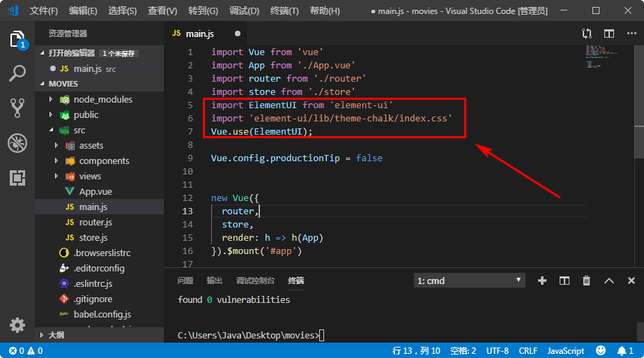The width and height of the screenshot is (644, 358).
Task: Change the JavaScript language mode
Action: pyautogui.click(x=565, y=350)
